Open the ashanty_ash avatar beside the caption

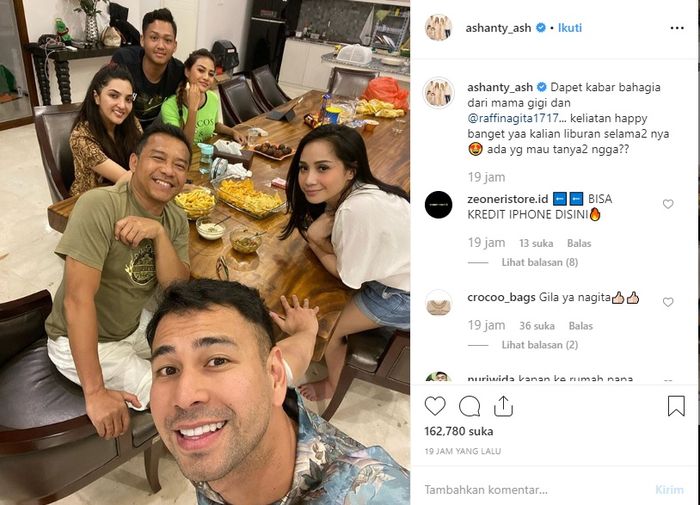point(438,93)
